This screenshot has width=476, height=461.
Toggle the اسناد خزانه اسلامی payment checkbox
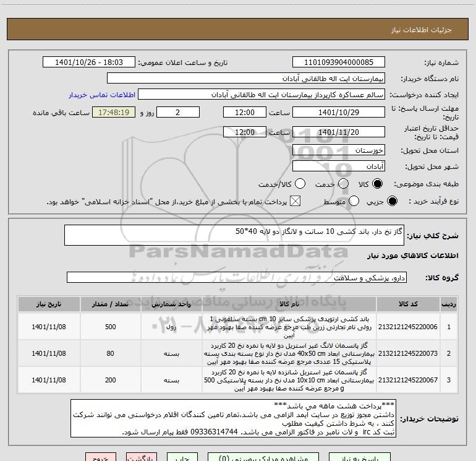(x=295, y=201)
